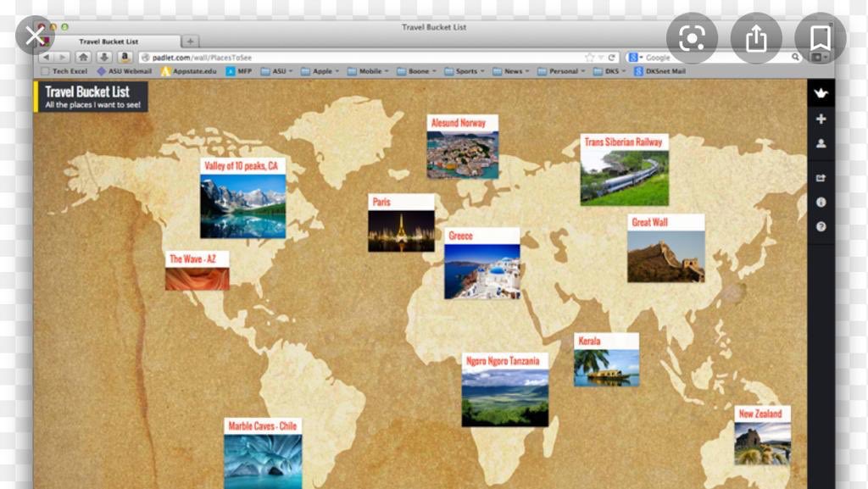The width and height of the screenshot is (868, 489).
Task: Expand the DKS bookmarks folder
Action: click(x=609, y=71)
